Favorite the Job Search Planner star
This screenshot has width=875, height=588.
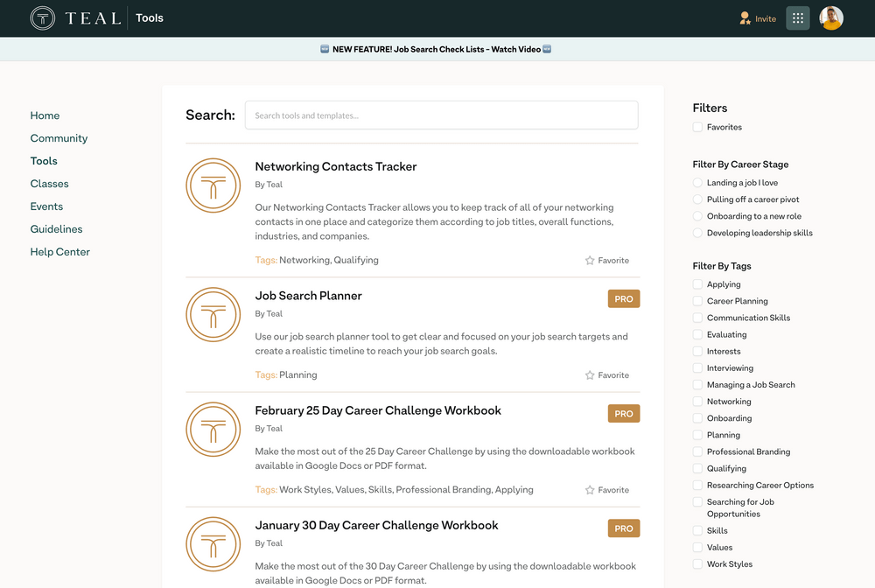(x=590, y=375)
